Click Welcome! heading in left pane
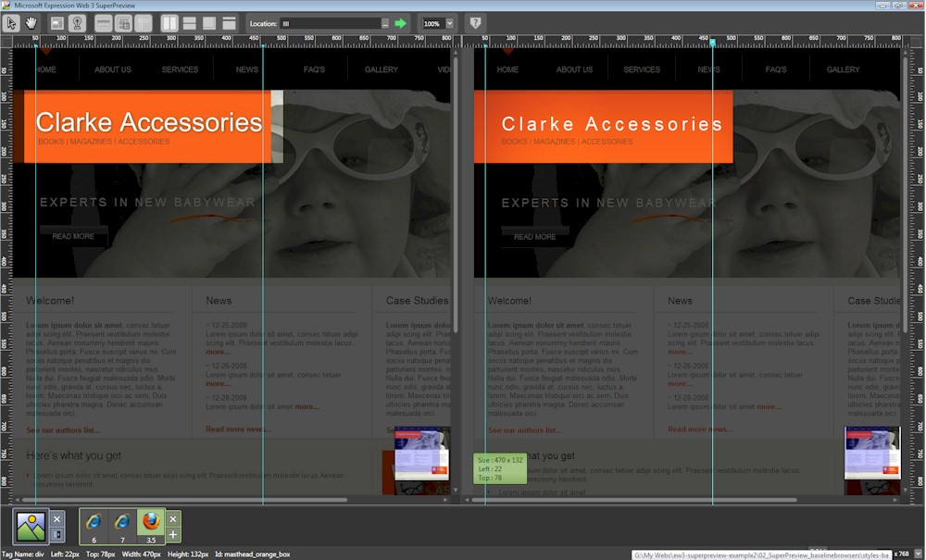 pos(50,301)
